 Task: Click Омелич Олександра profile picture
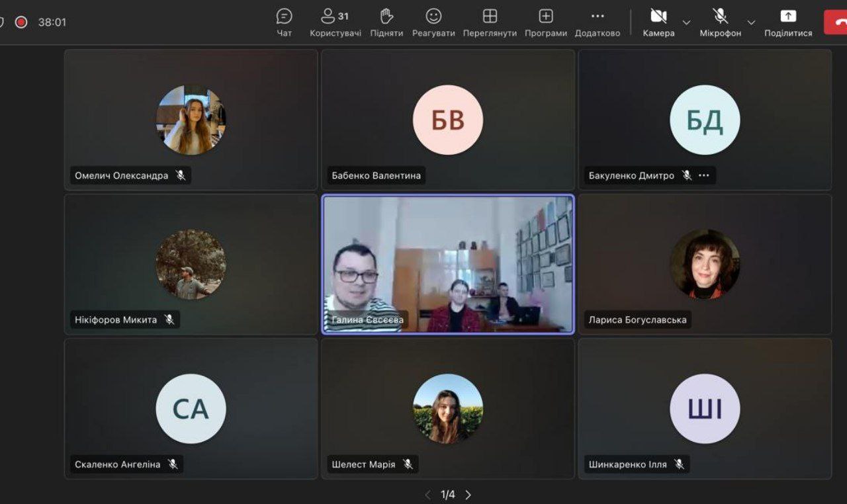tap(191, 120)
